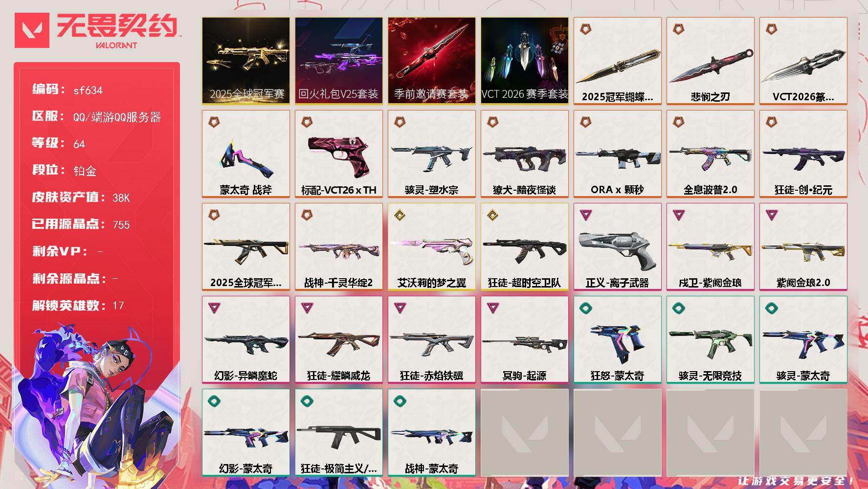Image resolution: width=868 pixels, height=489 pixels.
Task: Select the 狂怒-蒙太奇 dual weapon card
Action: pos(618,340)
